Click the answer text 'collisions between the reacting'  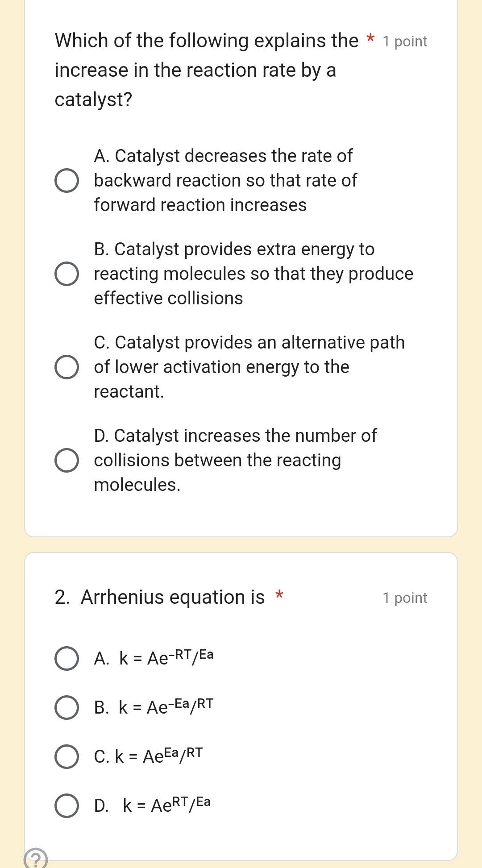point(217,460)
